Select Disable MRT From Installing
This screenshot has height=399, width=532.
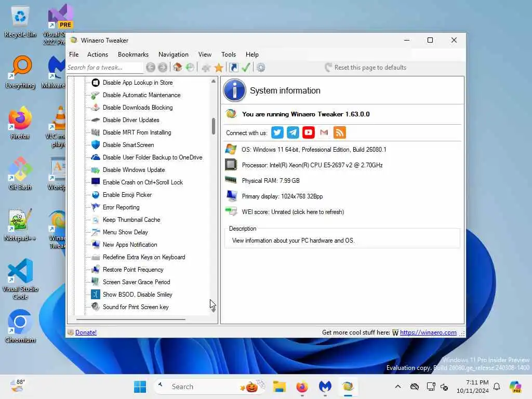tap(137, 132)
